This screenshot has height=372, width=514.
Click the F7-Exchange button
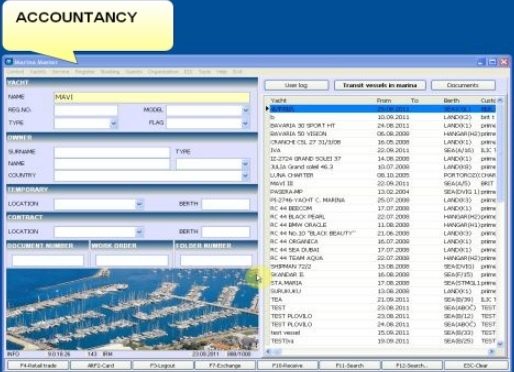225,365
